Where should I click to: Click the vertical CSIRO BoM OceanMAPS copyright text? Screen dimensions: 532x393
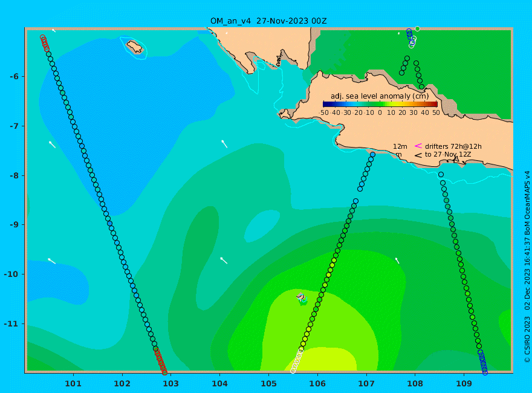[527, 267]
